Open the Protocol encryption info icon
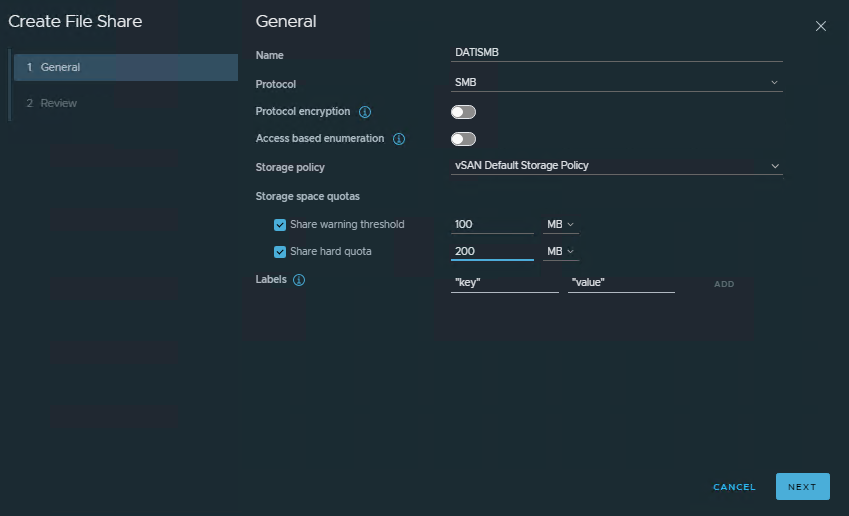 pyautogui.click(x=365, y=112)
